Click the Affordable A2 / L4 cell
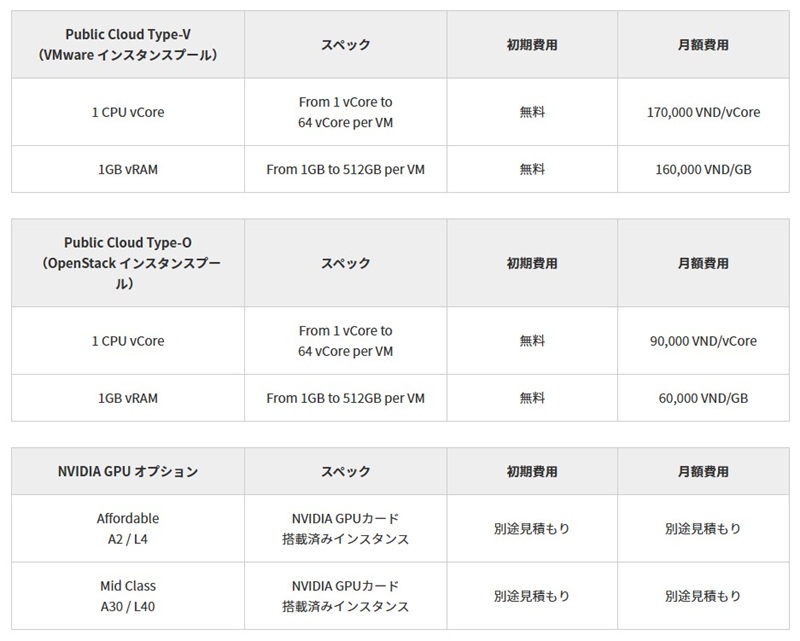 click(x=128, y=528)
